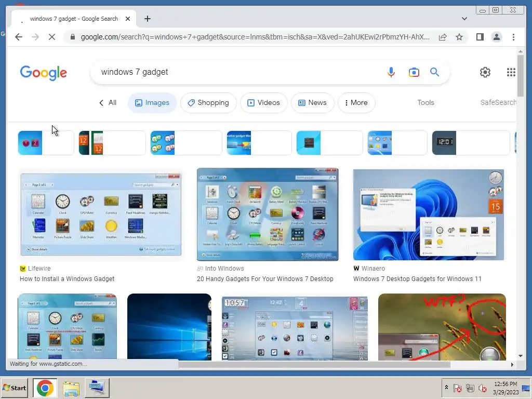The width and height of the screenshot is (532, 399).
Task: Show hidden system tray icons
Action: pyautogui.click(x=446, y=388)
